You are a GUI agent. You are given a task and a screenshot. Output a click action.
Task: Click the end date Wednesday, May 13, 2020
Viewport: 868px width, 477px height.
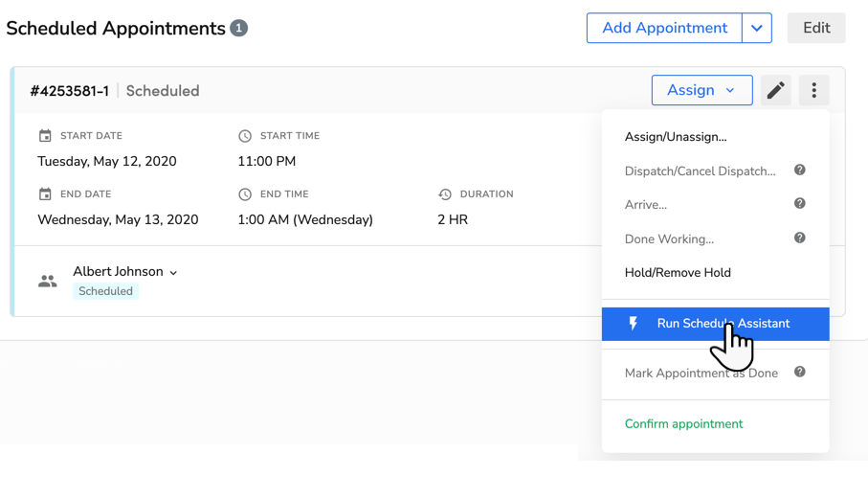(118, 219)
